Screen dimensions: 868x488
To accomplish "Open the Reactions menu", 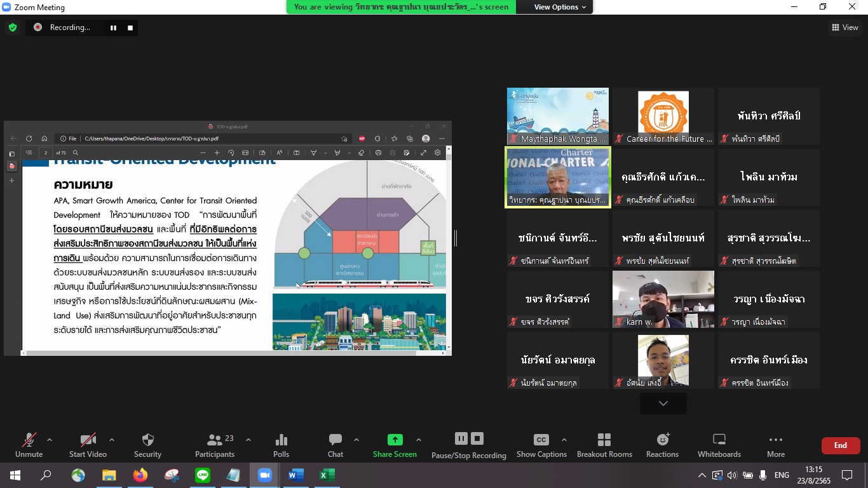I will click(662, 445).
